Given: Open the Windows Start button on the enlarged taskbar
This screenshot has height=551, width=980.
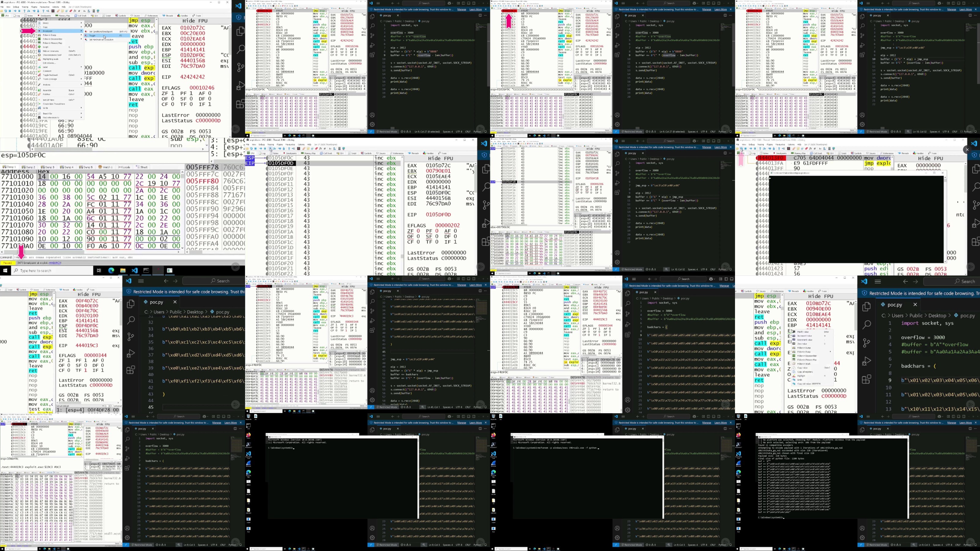Looking at the screenshot, I should tap(5, 270).
